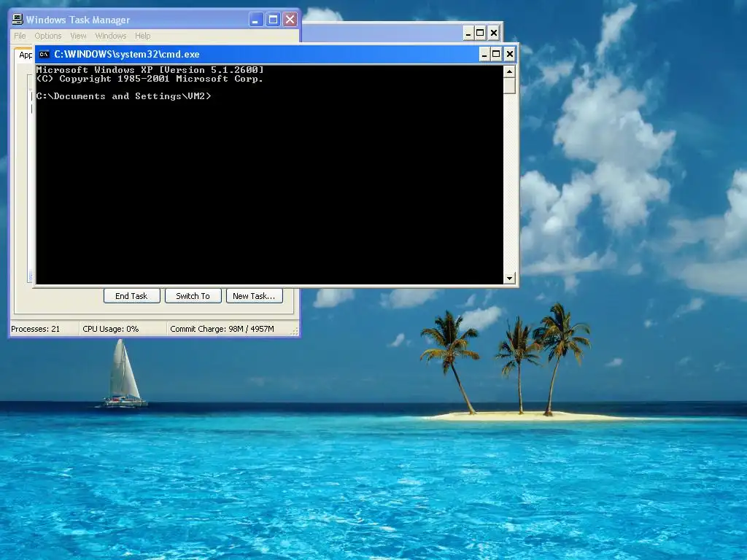Maximize the untitled window behind cmd.exe

point(480,33)
